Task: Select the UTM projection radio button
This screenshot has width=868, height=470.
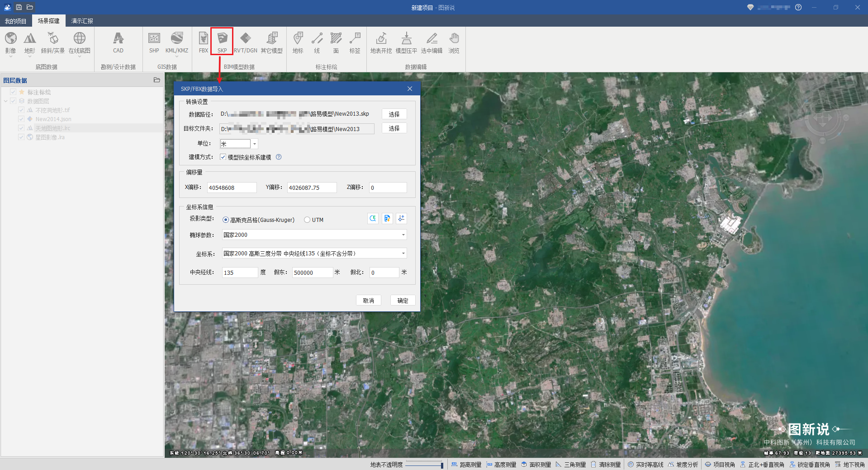Action: [307, 220]
